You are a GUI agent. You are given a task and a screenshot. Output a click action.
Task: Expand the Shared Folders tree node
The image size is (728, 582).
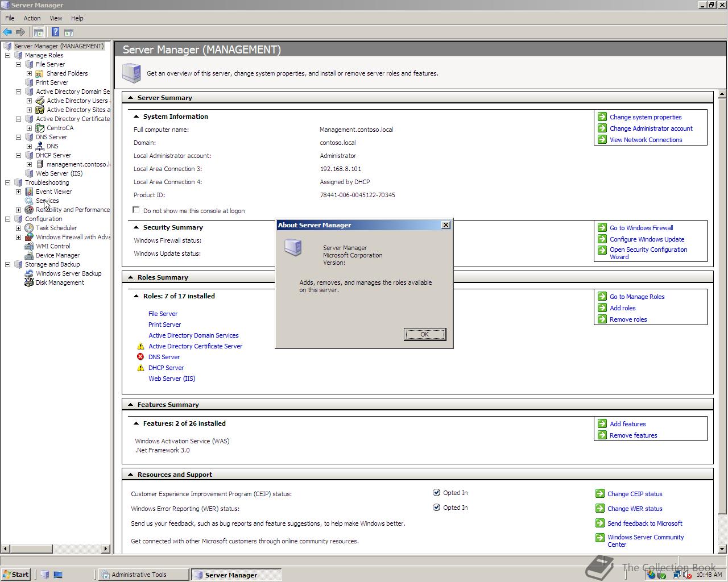coord(29,73)
